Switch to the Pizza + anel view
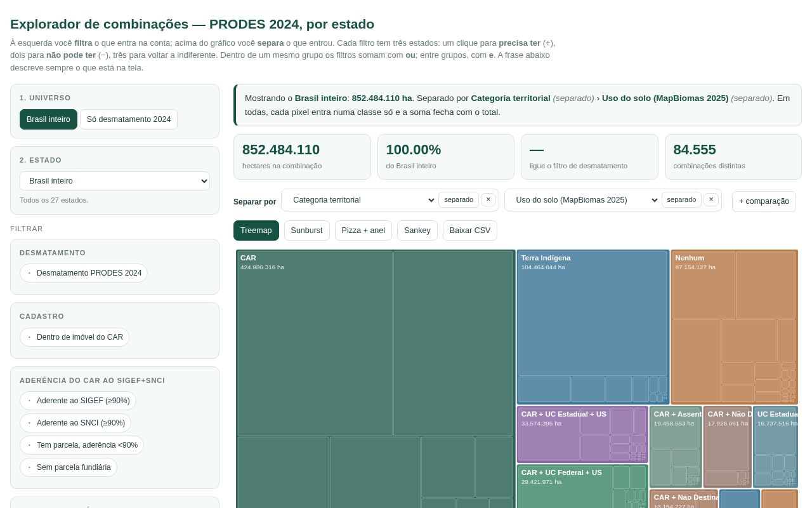 click(x=363, y=231)
